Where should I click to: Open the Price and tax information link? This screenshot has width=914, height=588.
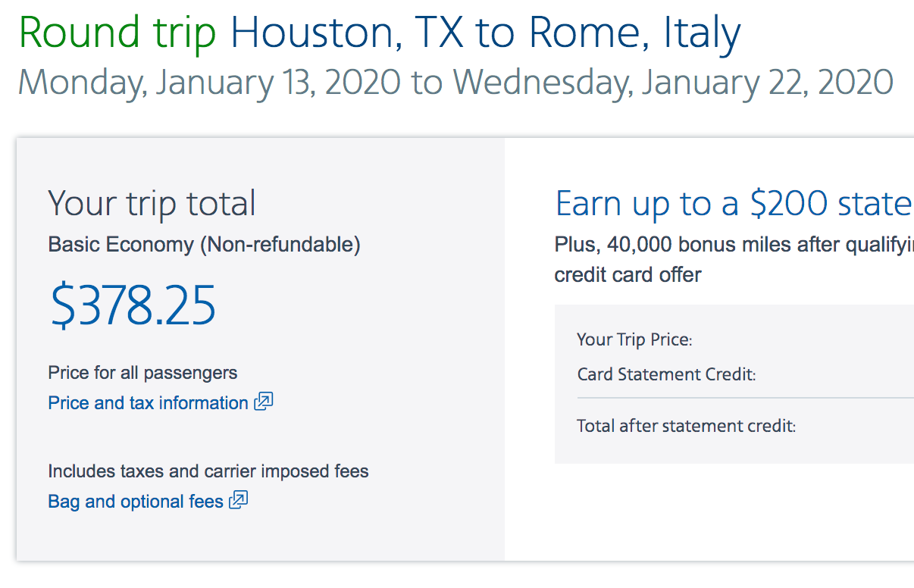pos(148,403)
